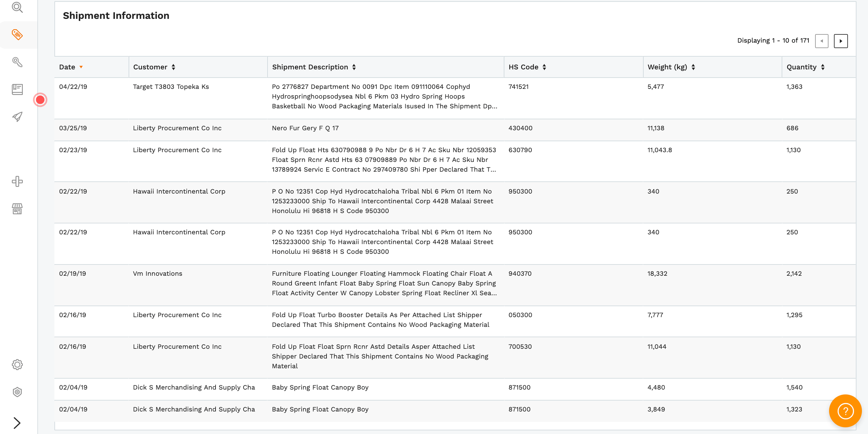Click the plus cross sidebar icon
Image resolution: width=868 pixels, height=434 pixels.
(17, 181)
